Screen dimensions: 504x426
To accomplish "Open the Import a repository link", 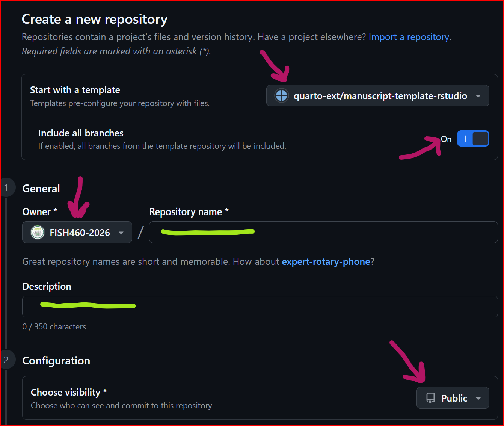I will pyautogui.click(x=409, y=37).
